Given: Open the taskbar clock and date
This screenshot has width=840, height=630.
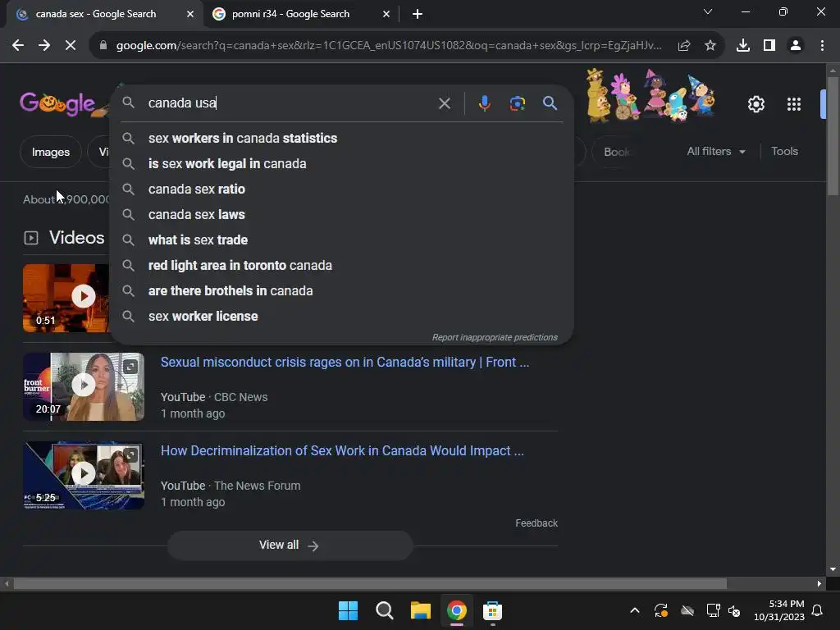Looking at the screenshot, I should click(779, 610).
